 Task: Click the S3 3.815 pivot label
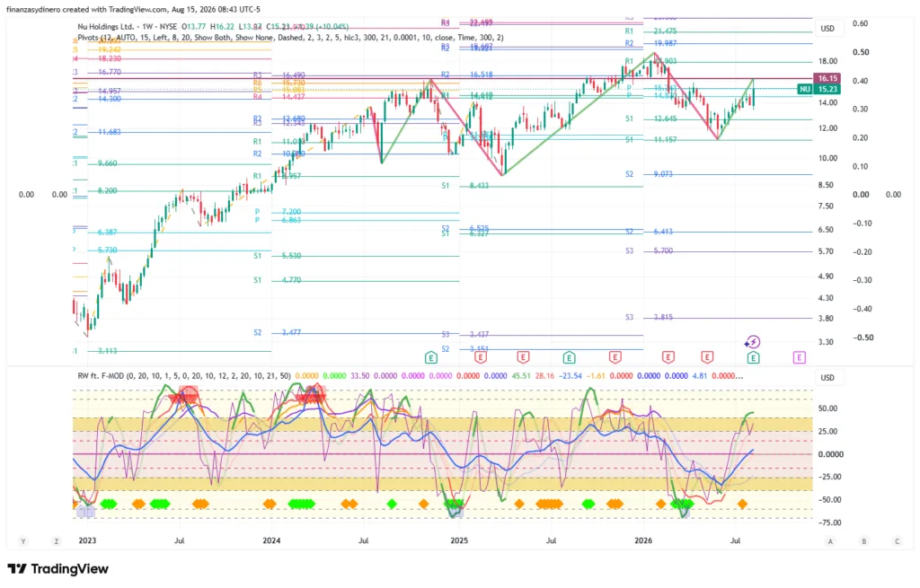649,317
